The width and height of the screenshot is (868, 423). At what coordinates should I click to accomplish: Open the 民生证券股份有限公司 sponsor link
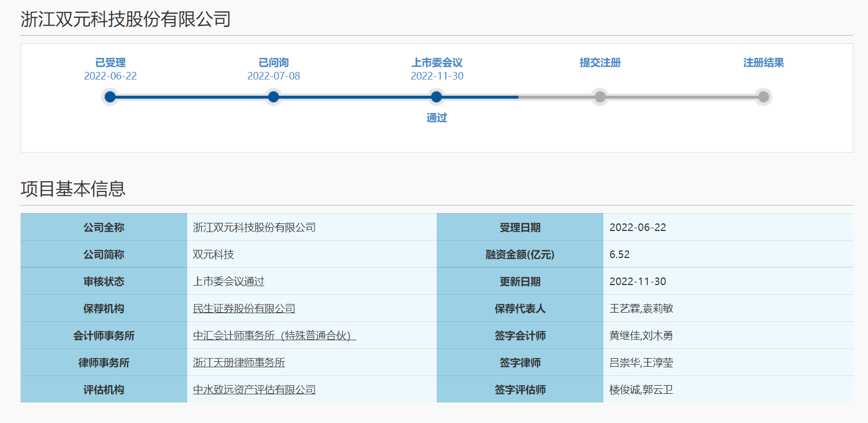[244, 308]
